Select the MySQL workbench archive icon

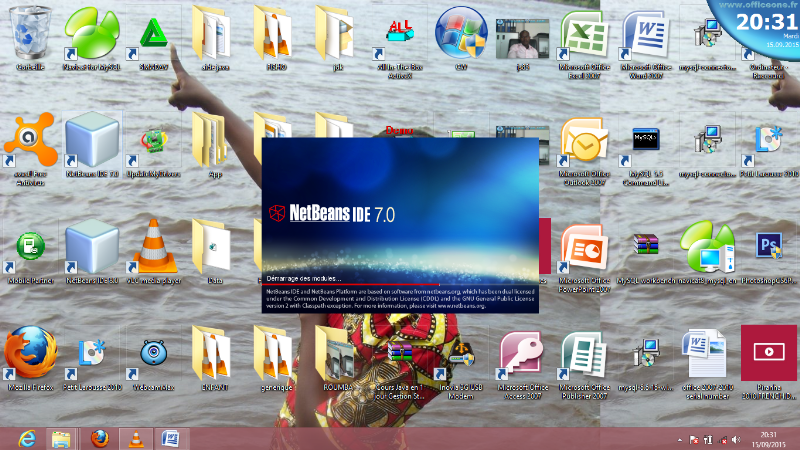pyautogui.click(x=645, y=251)
